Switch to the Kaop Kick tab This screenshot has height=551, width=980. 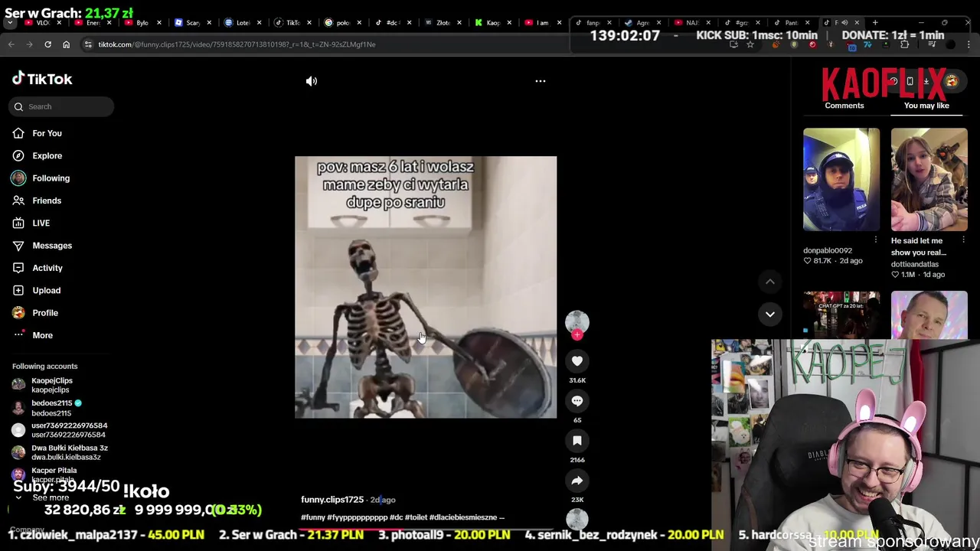point(492,23)
